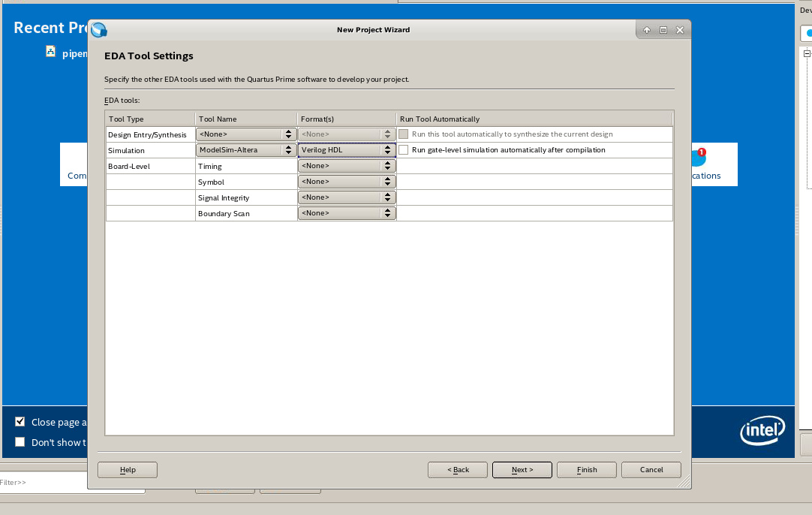Close the New Project Wizard dialog

coord(680,30)
